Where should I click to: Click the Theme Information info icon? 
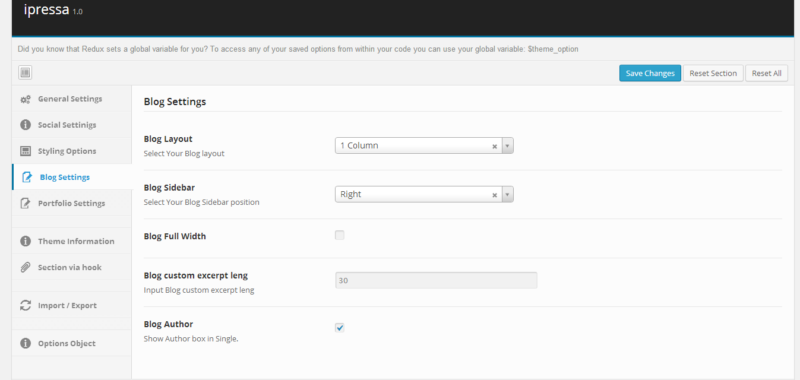[x=26, y=241]
